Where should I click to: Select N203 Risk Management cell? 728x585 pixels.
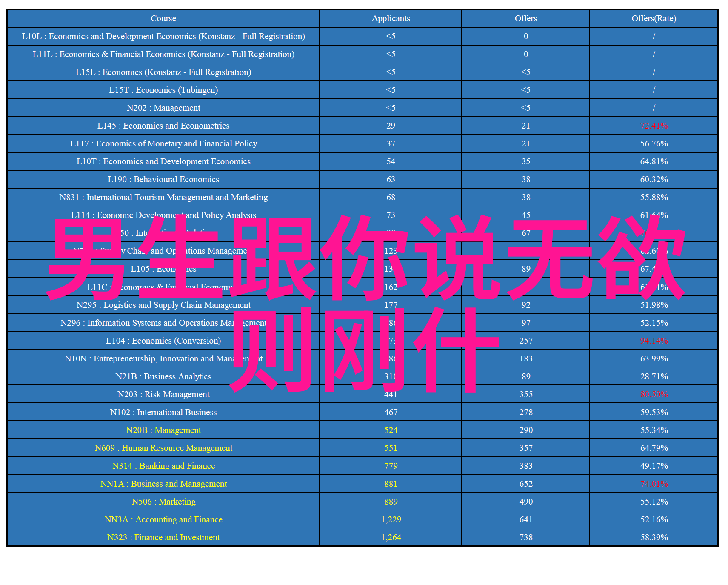tap(163, 394)
